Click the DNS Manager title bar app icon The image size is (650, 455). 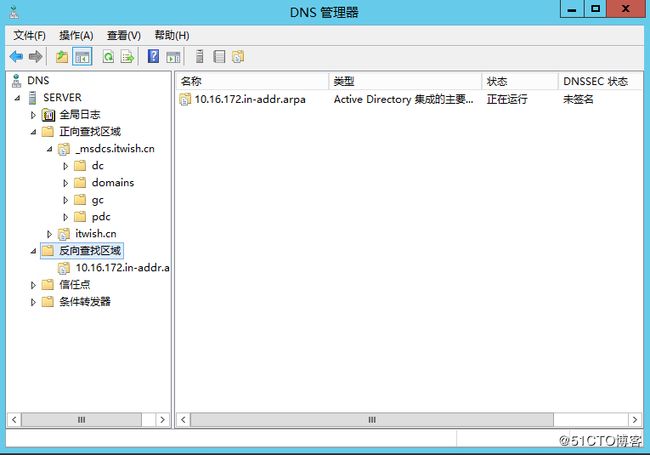[x=14, y=12]
